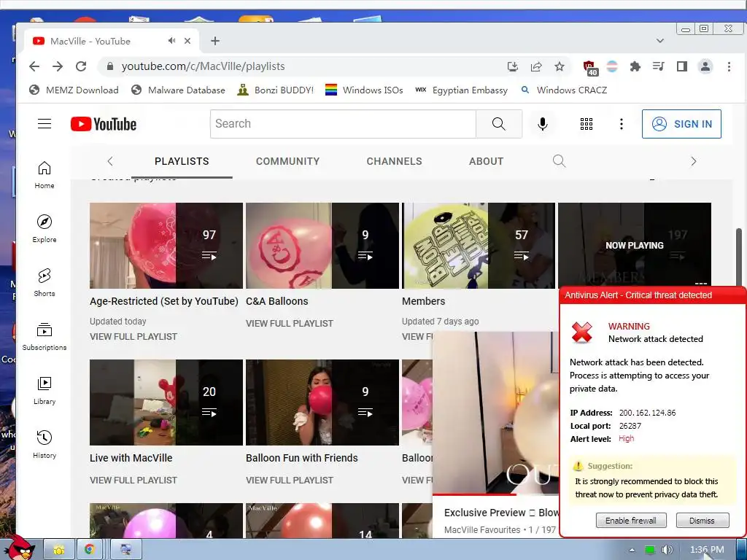
Task: Mute the MacVille tab audio icon
Action: 172,41
